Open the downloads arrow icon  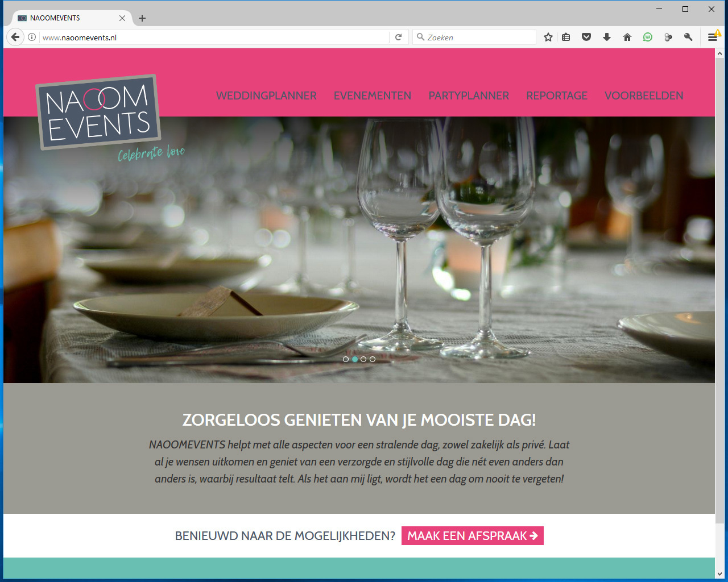coord(607,37)
